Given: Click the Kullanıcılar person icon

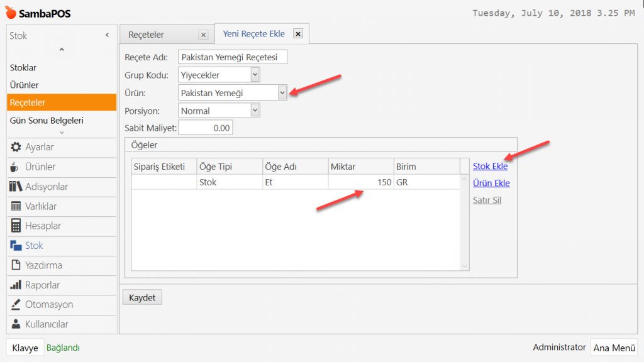Looking at the screenshot, I should click(16, 324).
